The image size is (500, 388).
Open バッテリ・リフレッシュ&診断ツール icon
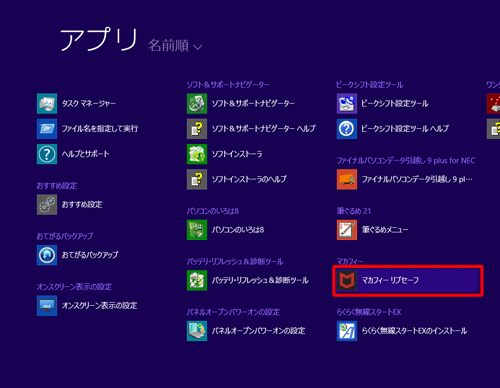tap(197, 280)
